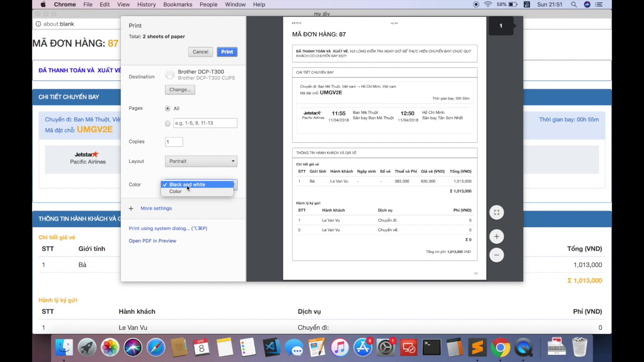
Task: Open Terminal from the dock
Action: tap(432, 347)
